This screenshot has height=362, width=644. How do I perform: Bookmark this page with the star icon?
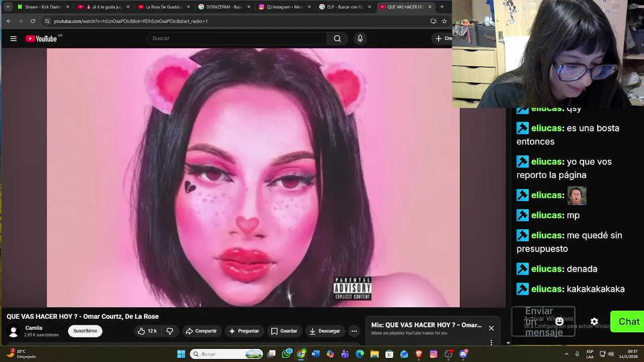pyautogui.click(x=444, y=21)
